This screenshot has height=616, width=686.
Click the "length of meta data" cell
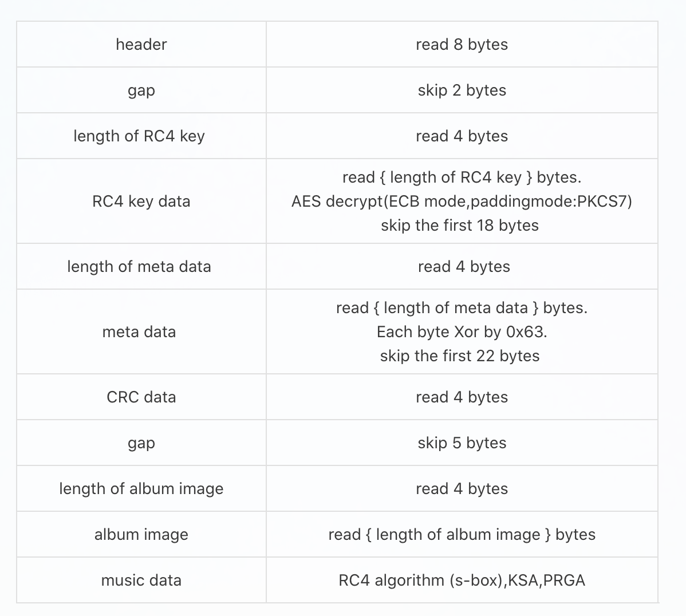(139, 267)
